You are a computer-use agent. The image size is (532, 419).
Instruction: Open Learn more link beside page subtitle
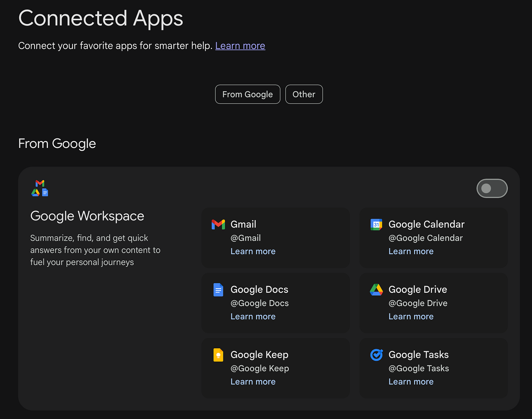pyautogui.click(x=240, y=46)
